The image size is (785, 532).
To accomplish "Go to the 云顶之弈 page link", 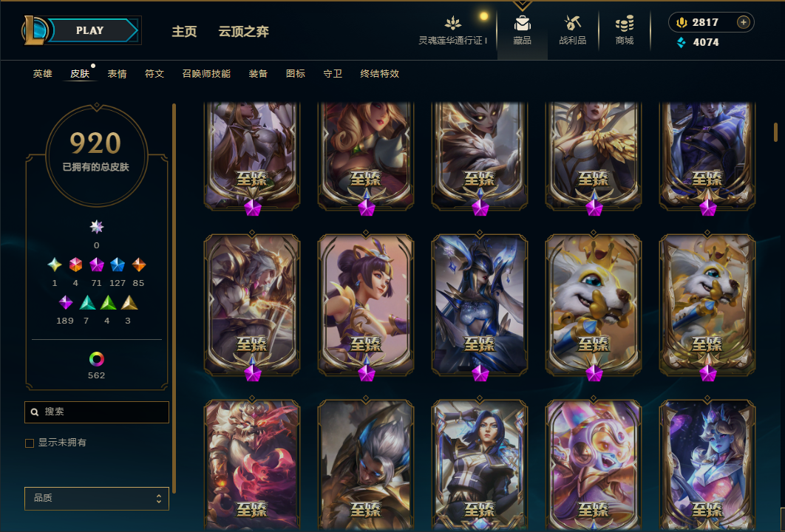I will [243, 32].
